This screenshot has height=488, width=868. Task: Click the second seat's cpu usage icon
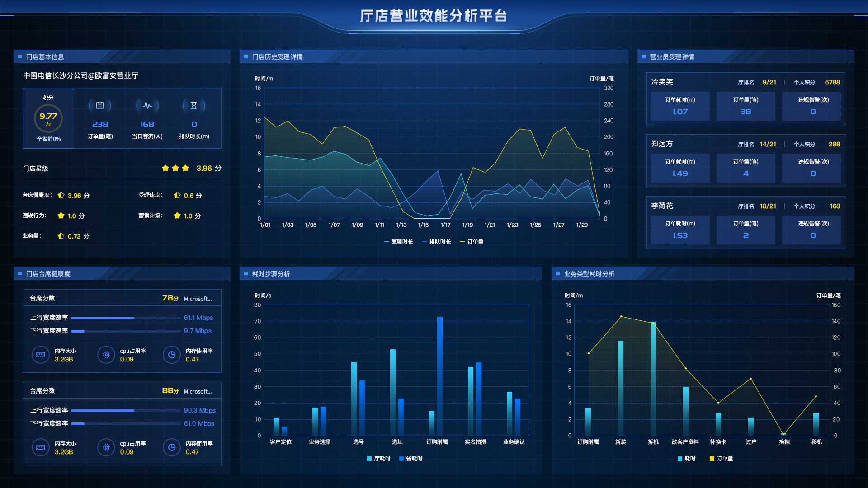[x=106, y=447]
